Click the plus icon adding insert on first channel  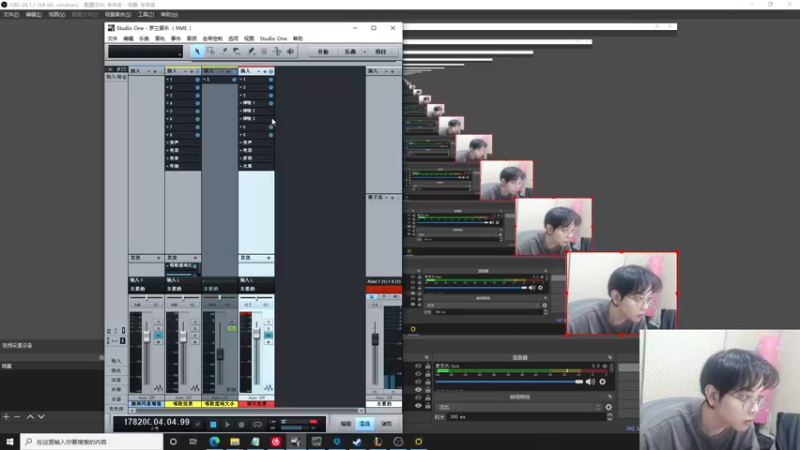(x=155, y=71)
